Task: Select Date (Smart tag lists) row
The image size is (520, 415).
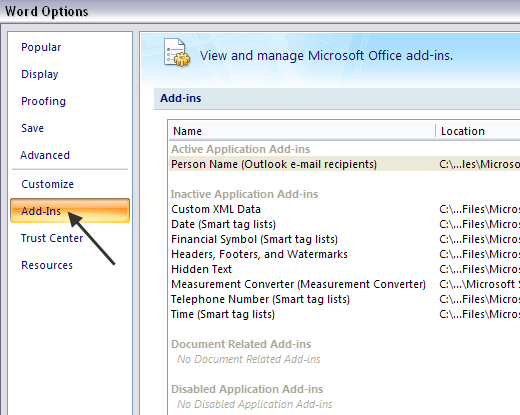Action: pyautogui.click(x=345, y=224)
